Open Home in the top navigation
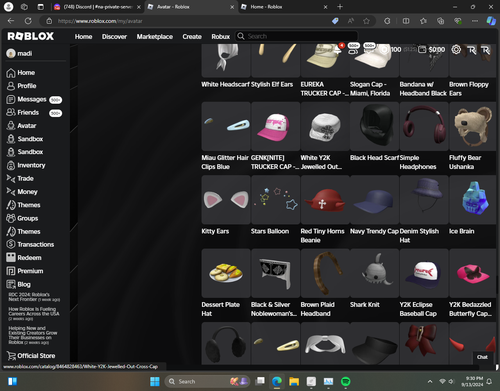Screen dimensions: 500x391 83,36
